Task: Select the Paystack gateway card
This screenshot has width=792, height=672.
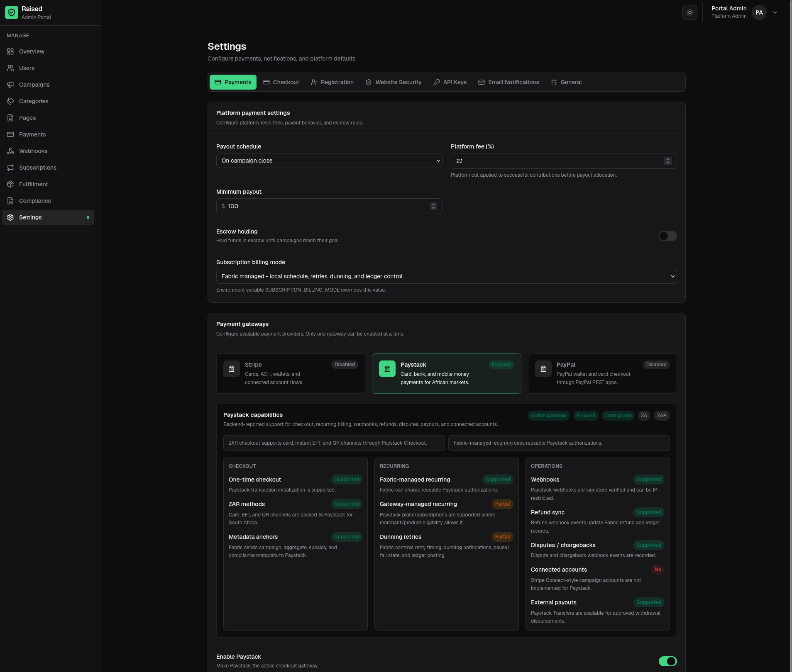Action: tap(446, 373)
